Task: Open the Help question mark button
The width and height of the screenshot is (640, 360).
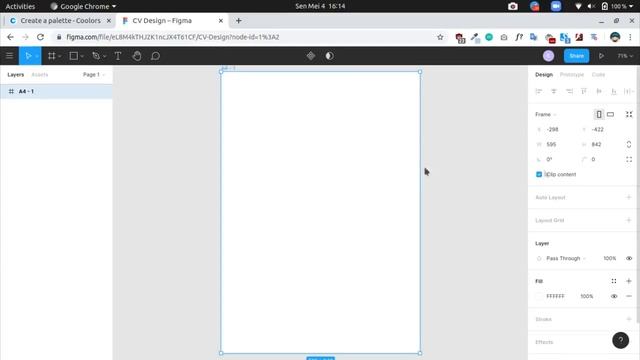Action: [x=620, y=340]
